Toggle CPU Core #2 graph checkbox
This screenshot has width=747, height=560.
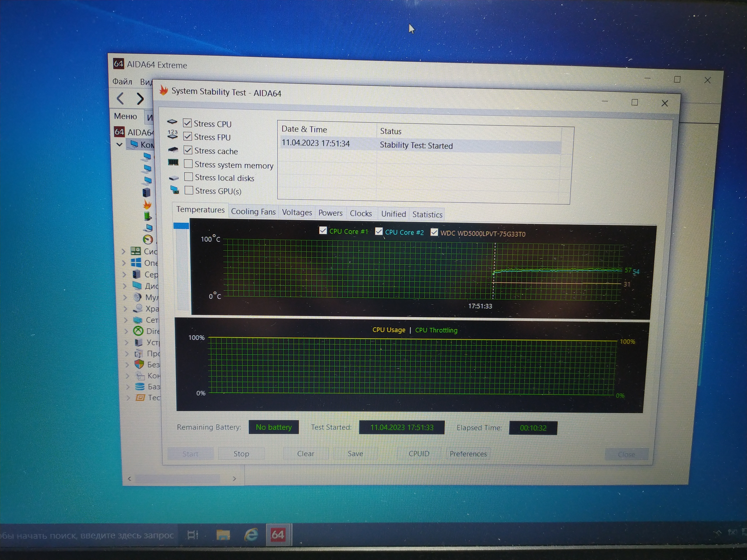point(379,232)
